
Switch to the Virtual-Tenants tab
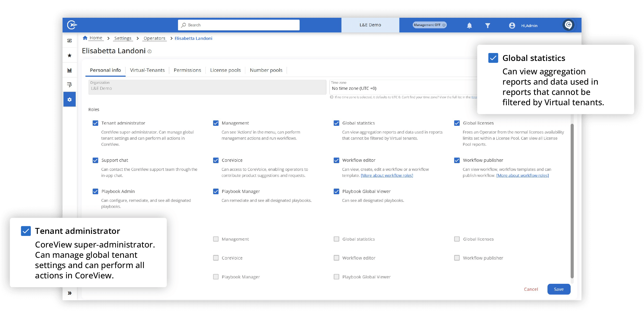click(147, 70)
